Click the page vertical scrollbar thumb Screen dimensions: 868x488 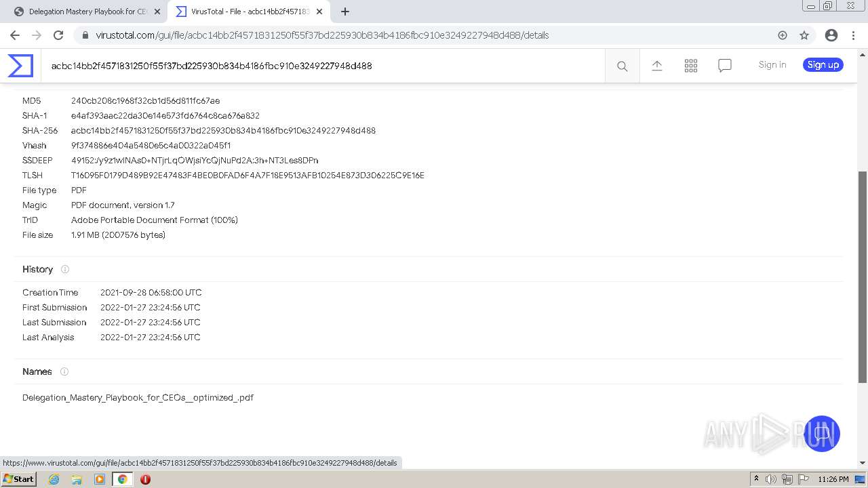(863, 277)
